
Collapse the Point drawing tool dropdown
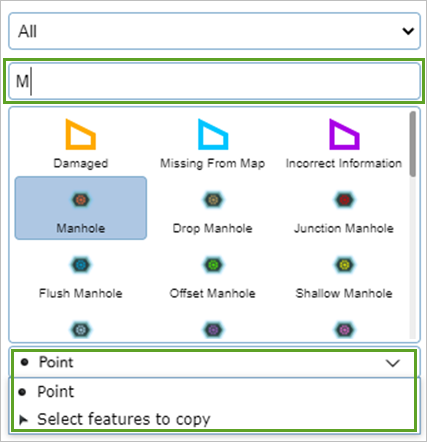pos(214,363)
